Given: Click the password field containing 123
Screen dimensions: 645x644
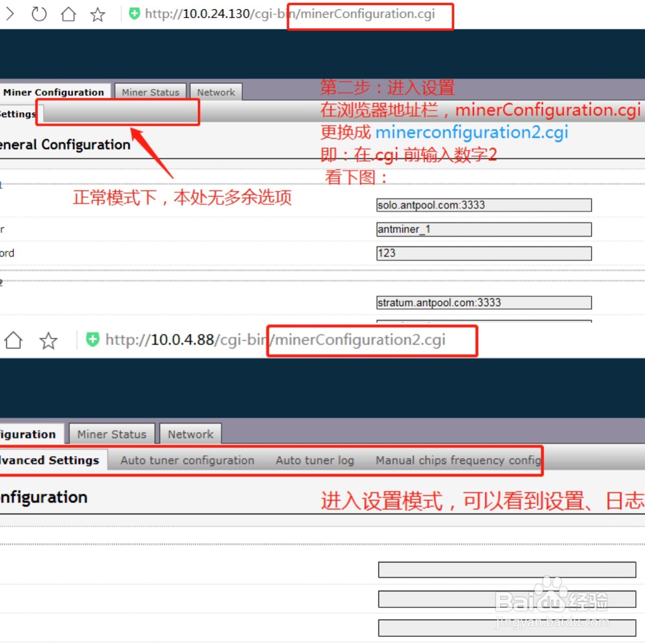Looking at the screenshot, I should (484, 253).
